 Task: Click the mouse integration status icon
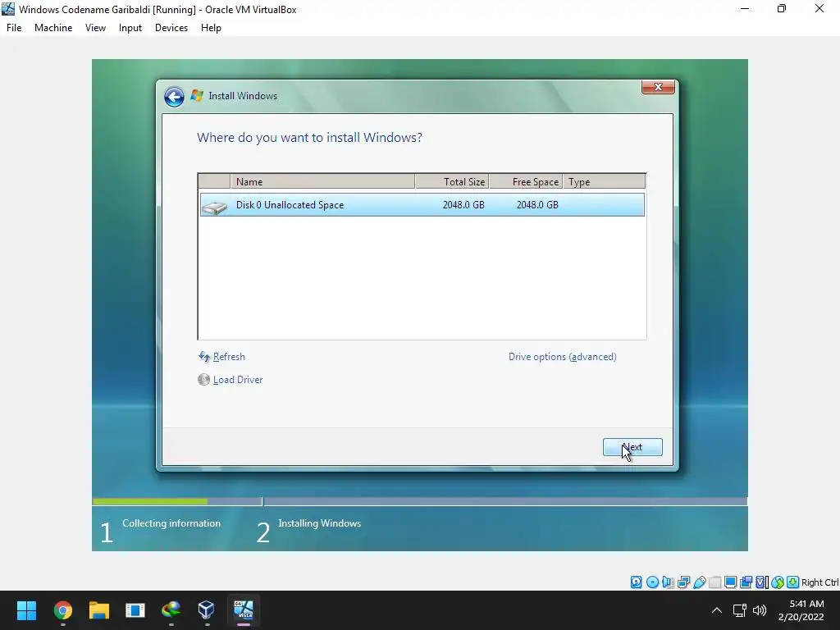coord(778,582)
